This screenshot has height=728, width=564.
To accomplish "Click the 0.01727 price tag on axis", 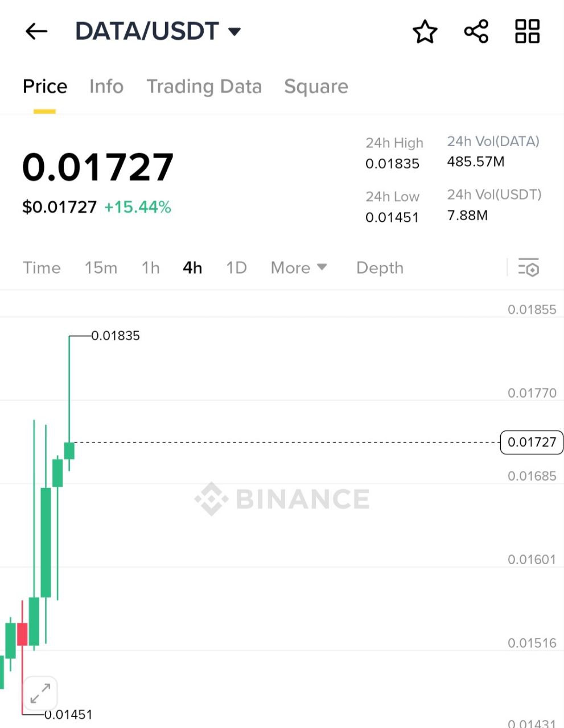I will pos(532,442).
